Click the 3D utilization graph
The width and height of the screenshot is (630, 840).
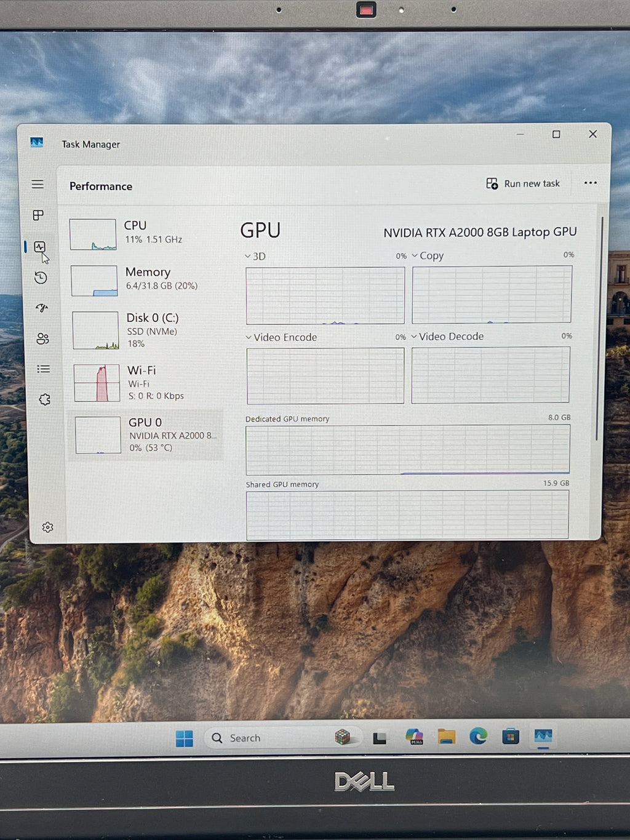325,295
